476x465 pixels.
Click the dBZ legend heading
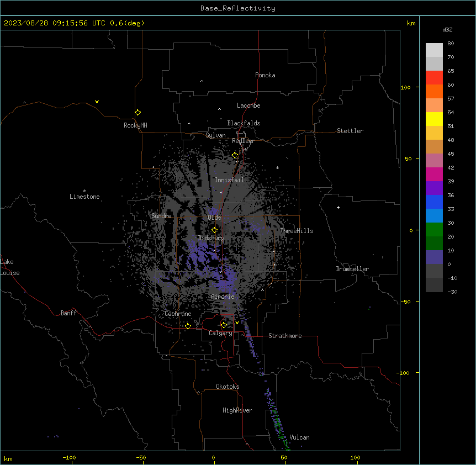click(447, 30)
